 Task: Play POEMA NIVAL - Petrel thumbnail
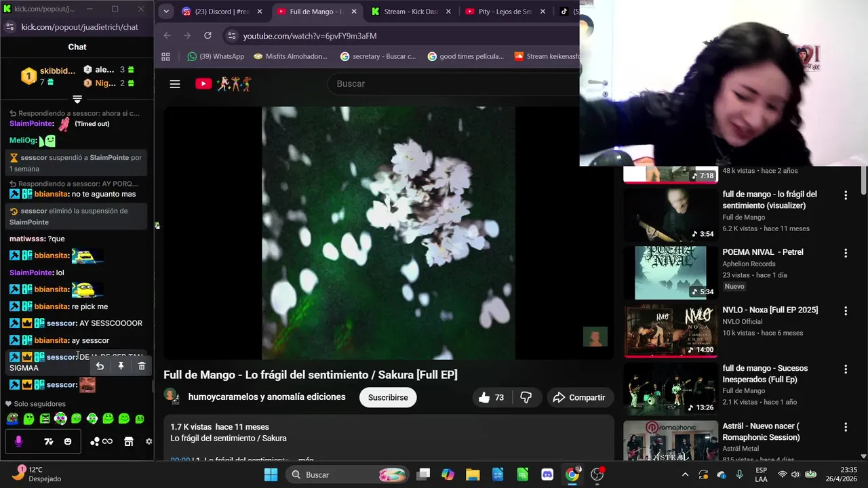(x=670, y=272)
